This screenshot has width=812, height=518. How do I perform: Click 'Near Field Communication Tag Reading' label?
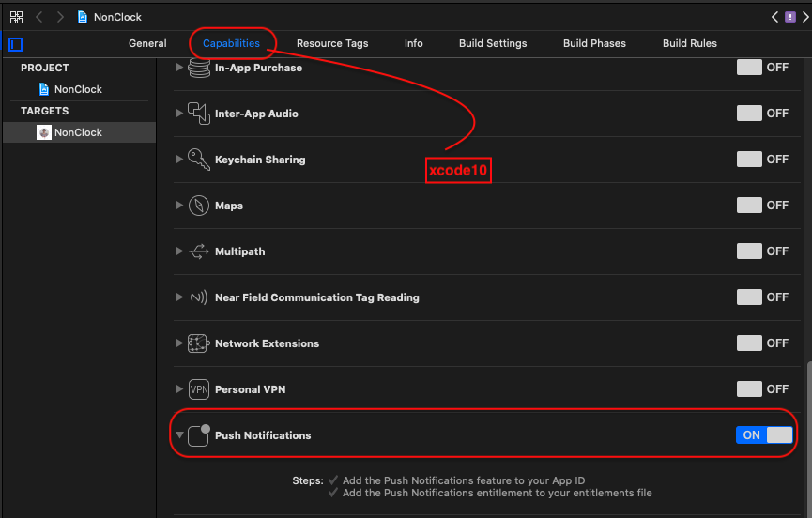tap(317, 297)
